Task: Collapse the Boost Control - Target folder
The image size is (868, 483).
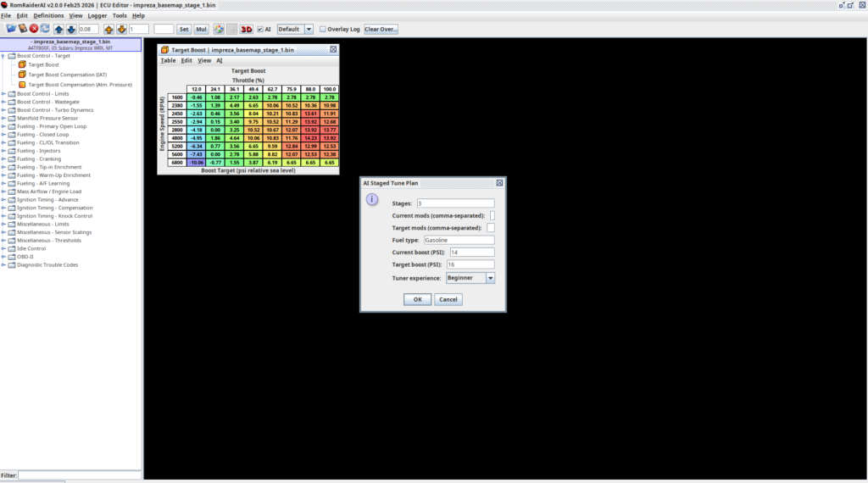Action: click(4, 56)
